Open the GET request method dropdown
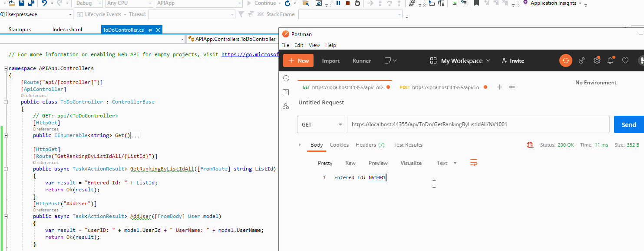Image resolution: width=644 pixels, height=251 pixels. click(x=322, y=124)
